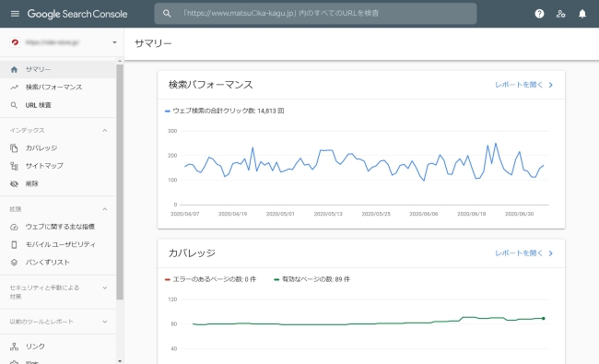Screen dimensions: 599x364
Task: Open 削除 in the sidebar
Action: click(x=58, y=183)
